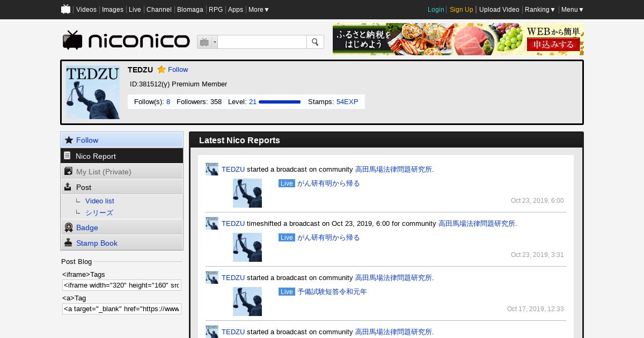This screenshot has width=644, height=338.
Task: Click small avatar beside Oct 17 report
Action: [x=212, y=277]
